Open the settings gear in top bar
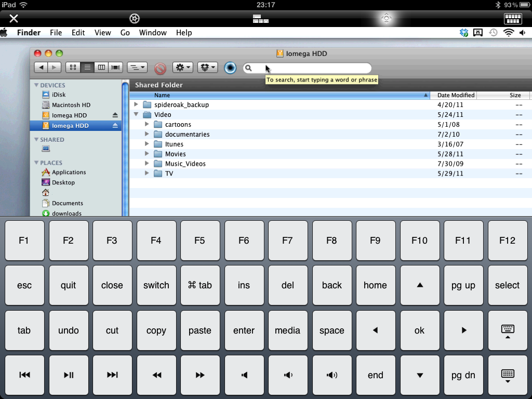The height and width of the screenshot is (399, 532). [135, 19]
